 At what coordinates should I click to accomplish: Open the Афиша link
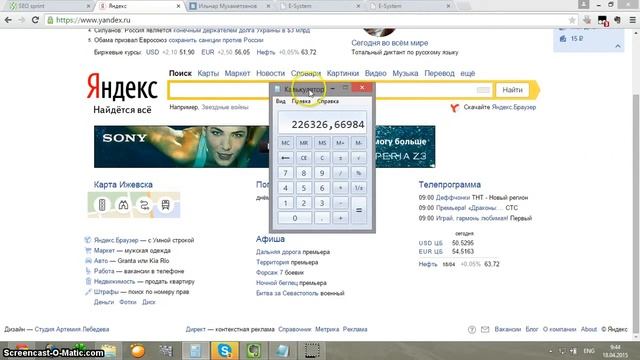coord(270,239)
